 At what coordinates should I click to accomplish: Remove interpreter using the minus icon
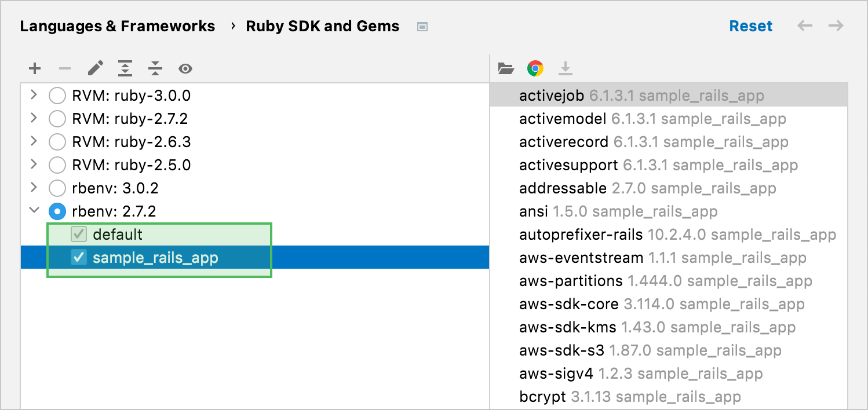(65, 68)
